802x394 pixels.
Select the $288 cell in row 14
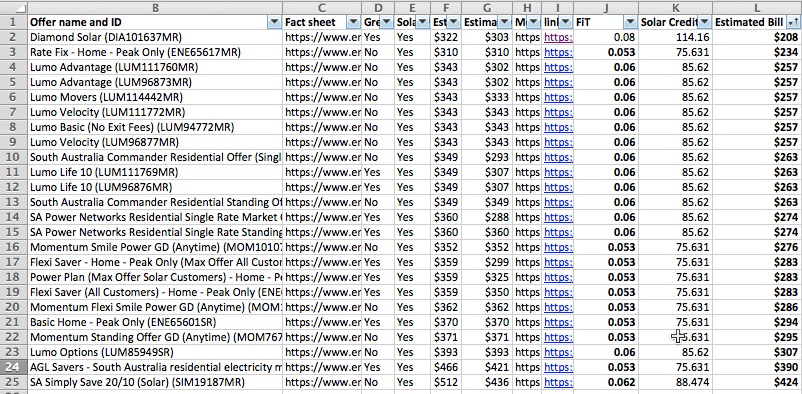[487, 217]
